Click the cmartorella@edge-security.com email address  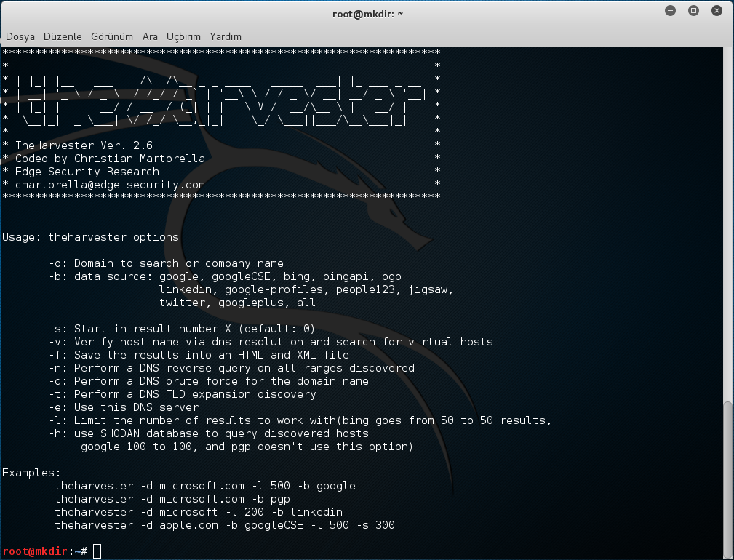(x=110, y=185)
